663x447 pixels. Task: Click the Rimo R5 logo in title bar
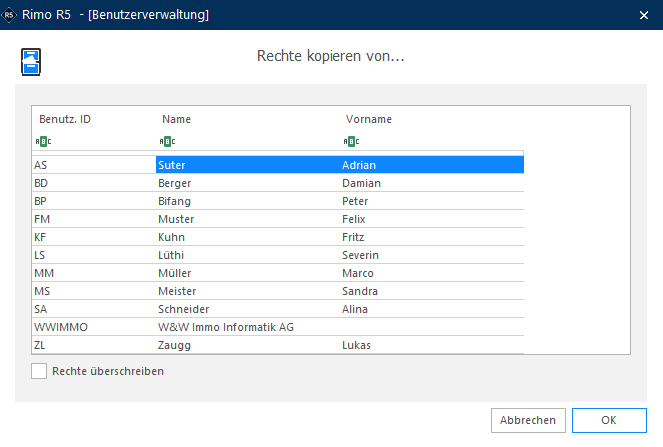9,15
